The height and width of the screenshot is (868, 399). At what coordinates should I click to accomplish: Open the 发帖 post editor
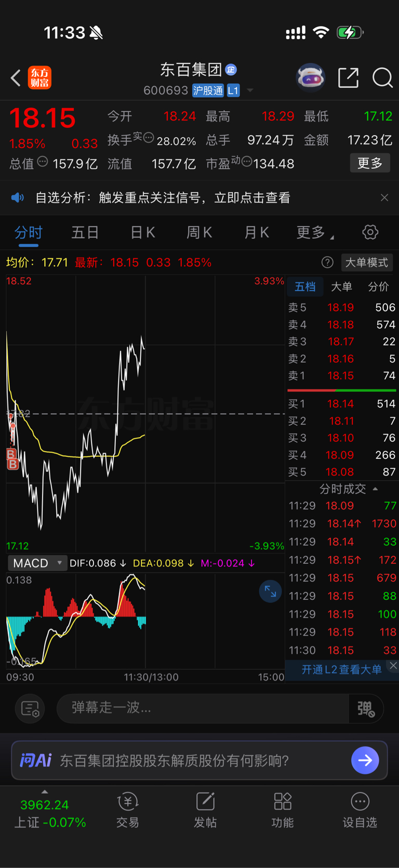point(205,811)
